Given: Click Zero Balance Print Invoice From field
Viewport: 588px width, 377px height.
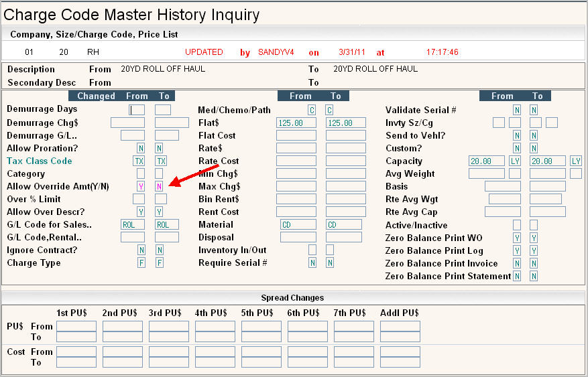Looking at the screenshot, I should [x=517, y=263].
